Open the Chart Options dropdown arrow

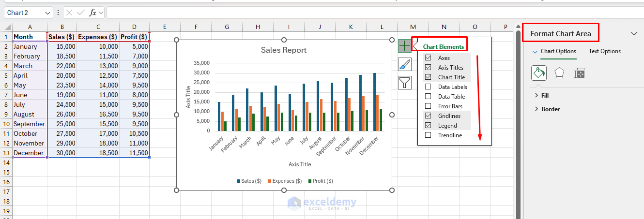(535, 51)
